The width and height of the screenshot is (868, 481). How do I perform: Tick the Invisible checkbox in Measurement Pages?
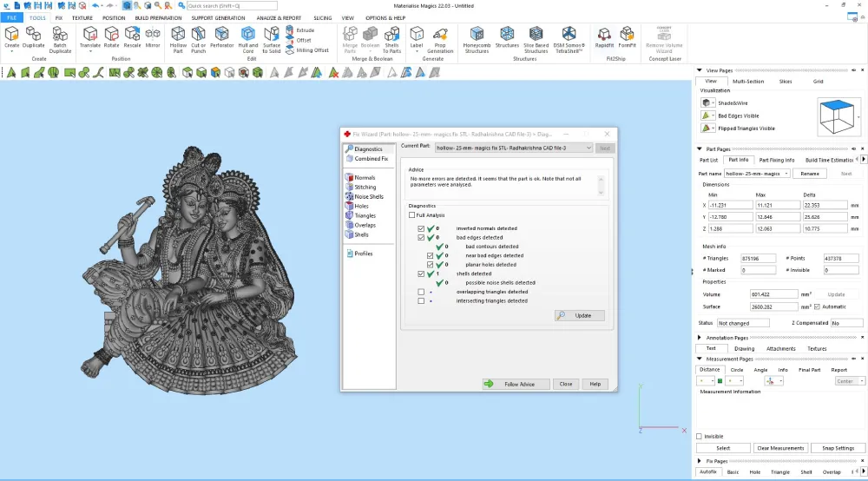(699, 436)
